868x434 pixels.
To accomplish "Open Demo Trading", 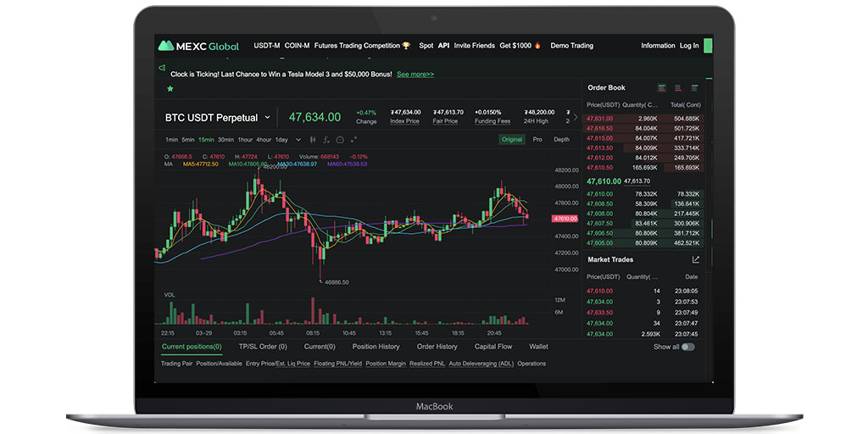I will (572, 46).
